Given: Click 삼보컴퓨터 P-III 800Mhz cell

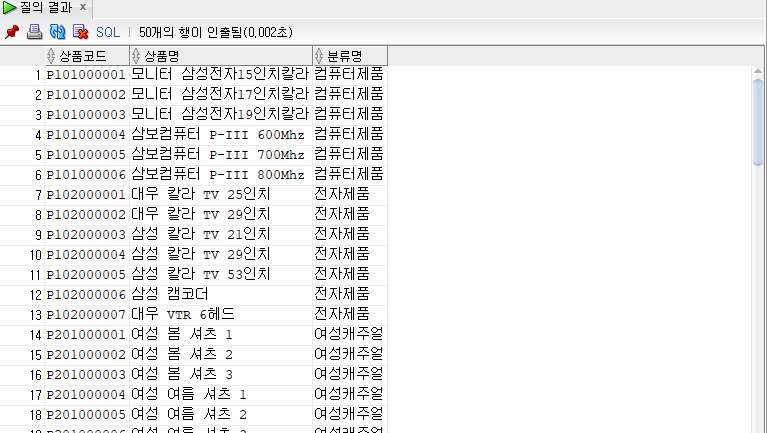Looking at the screenshot, I should [221, 175].
